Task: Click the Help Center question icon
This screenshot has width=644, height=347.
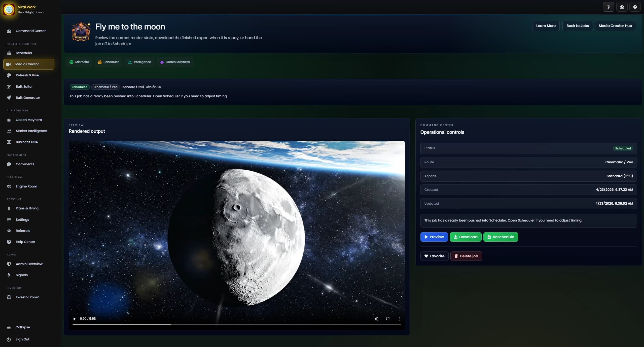Action: click(9, 242)
